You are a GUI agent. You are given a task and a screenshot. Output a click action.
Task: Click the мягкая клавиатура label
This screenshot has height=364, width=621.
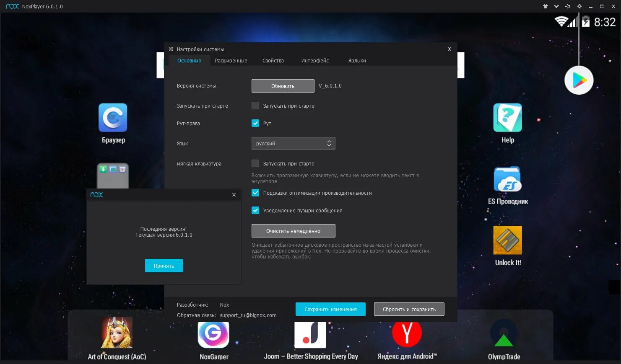tap(199, 164)
